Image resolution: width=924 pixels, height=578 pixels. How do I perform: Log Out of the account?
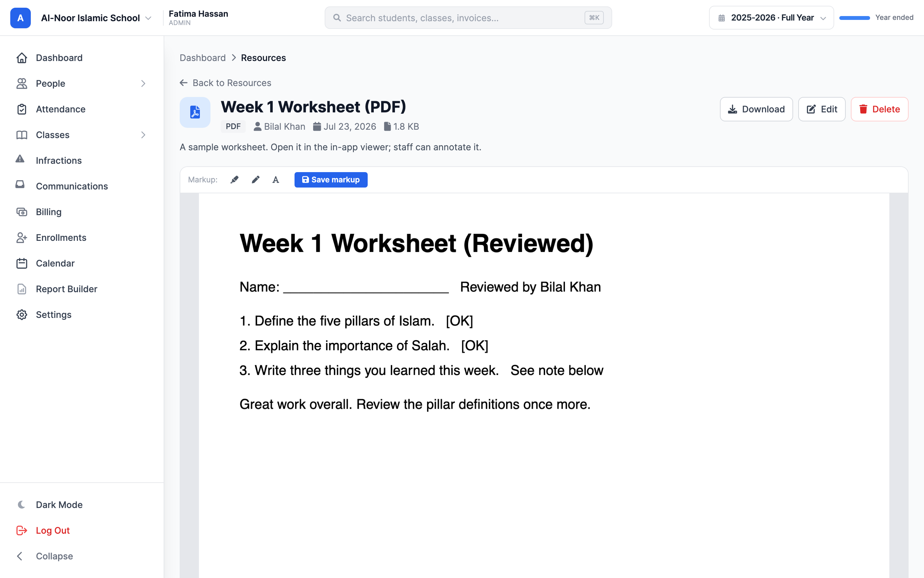tap(82, 530)
